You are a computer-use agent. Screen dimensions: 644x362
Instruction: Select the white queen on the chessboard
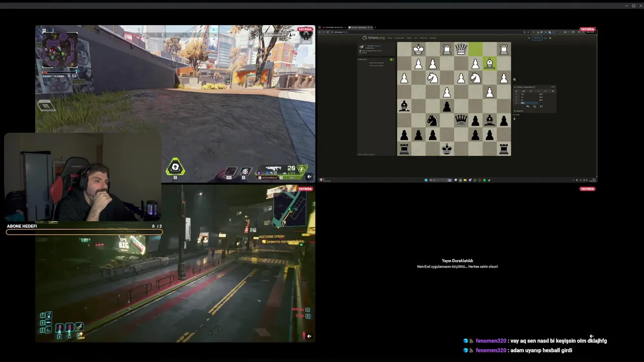[461, 49]
